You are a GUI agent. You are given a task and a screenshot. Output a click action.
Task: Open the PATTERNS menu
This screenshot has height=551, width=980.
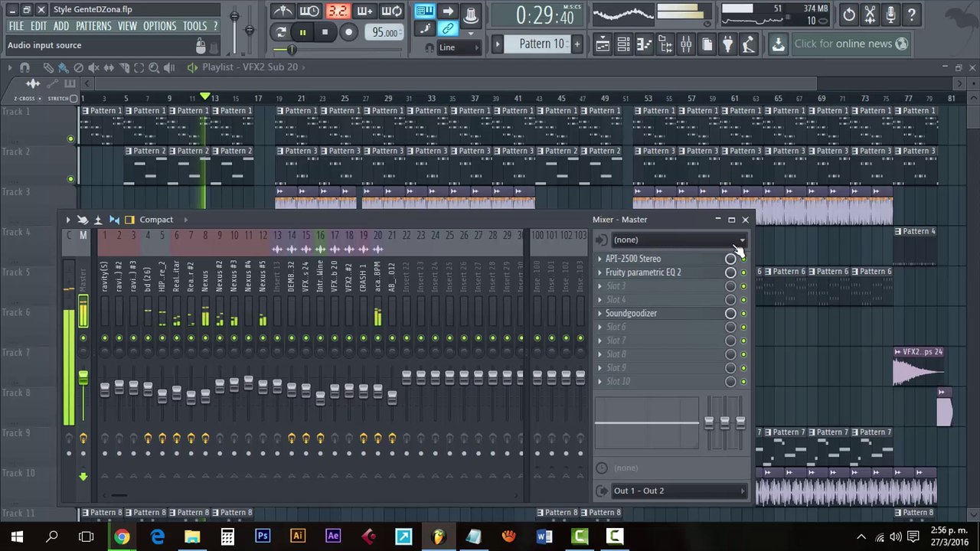pos(93,26)
